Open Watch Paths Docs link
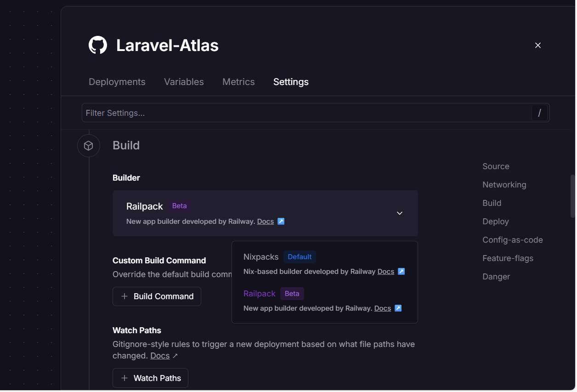577x392 pixels. 160,356
